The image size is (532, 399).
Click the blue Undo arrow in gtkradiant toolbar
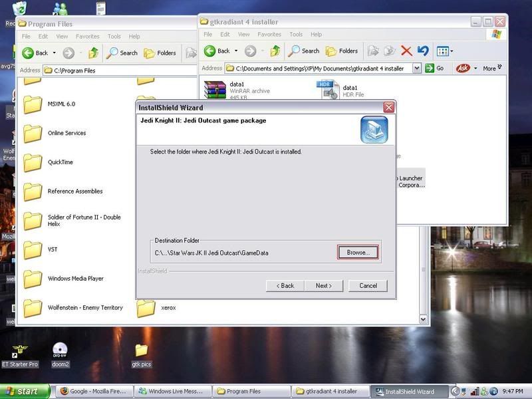coord(422,51)
